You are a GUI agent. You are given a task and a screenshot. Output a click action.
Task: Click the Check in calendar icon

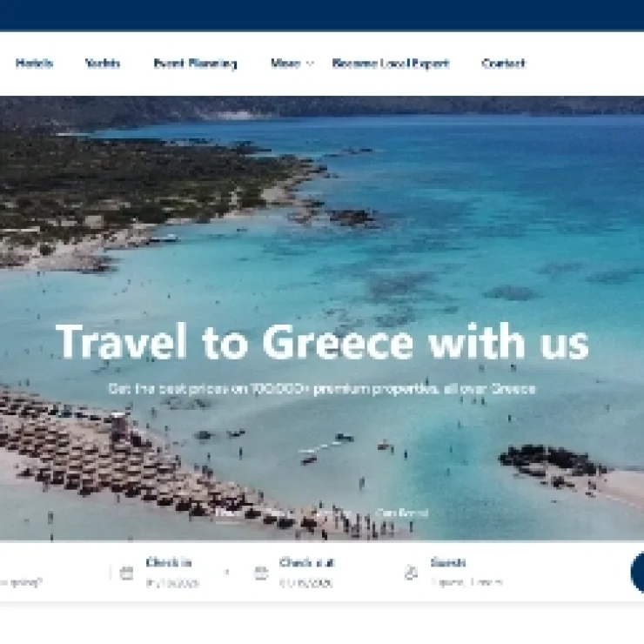coord(126,573)
